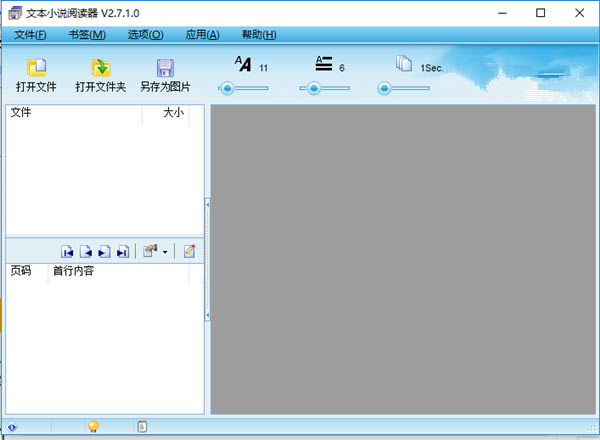Click the document icon in status bar

coord(142,426)
